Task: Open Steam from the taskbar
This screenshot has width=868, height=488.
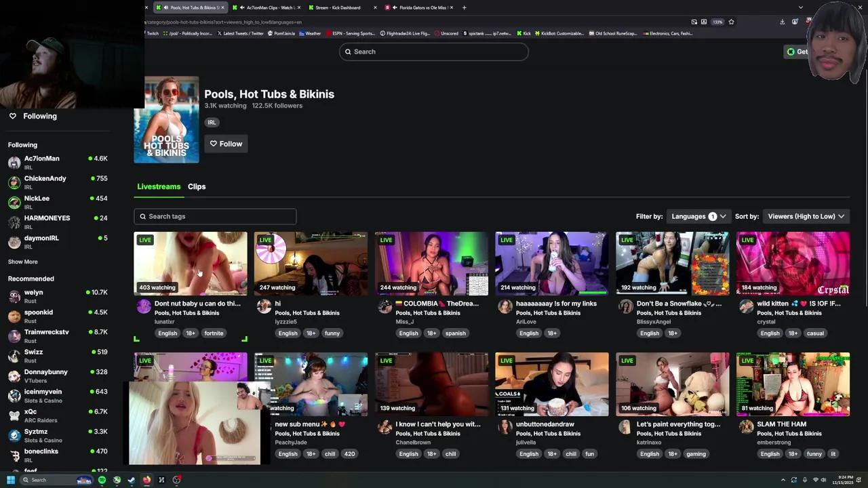Action: pyautogui.click(x=132, y=480)
